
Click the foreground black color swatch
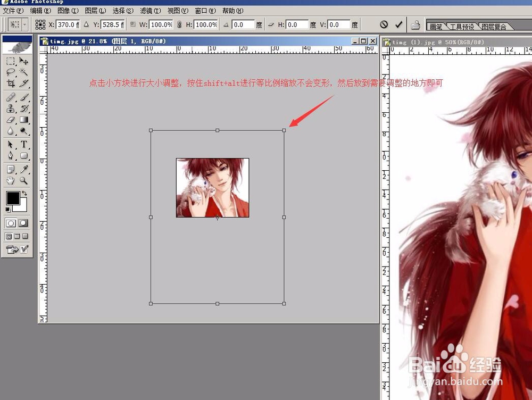coord(13,198)
